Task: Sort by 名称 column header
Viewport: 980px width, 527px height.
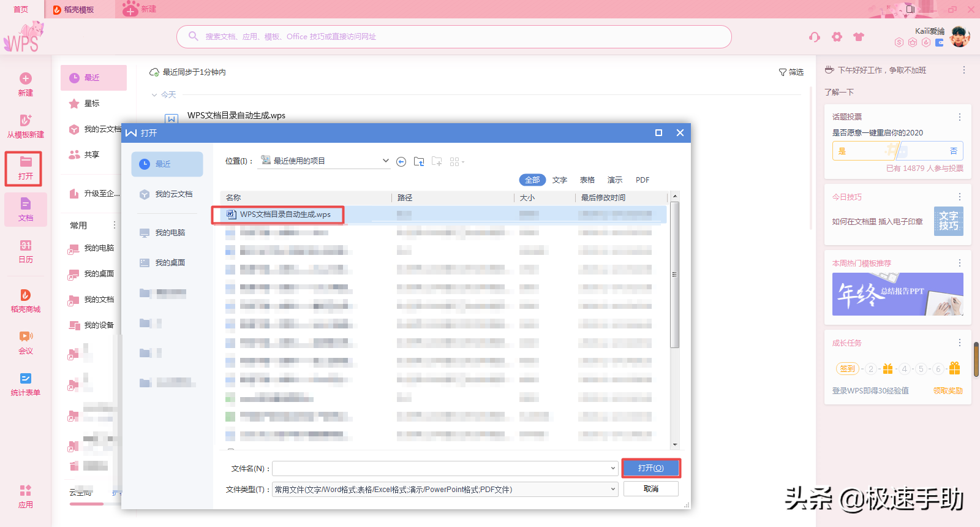Action: tap(306, 198)
